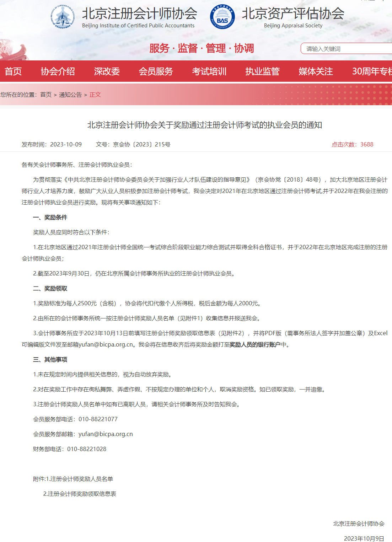Click the 北京资产评估协会 header title
This screenshot has width=392, height=542.
pos(293,14)
